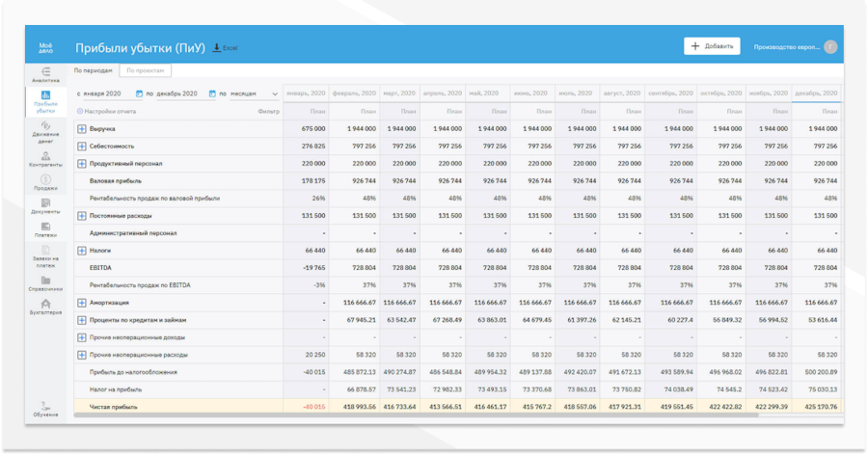Click the red -40 015 net profit value
868x455 pixels.
(313, 408)
